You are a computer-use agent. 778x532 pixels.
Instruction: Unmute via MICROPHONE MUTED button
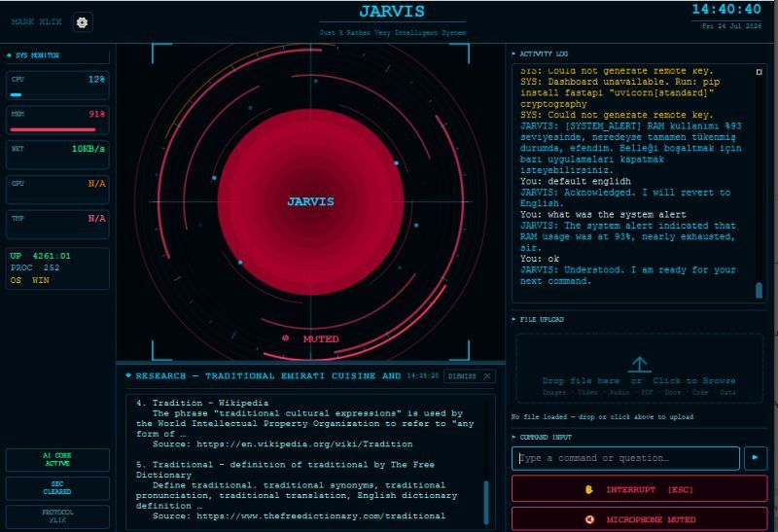tap(640, 519)
